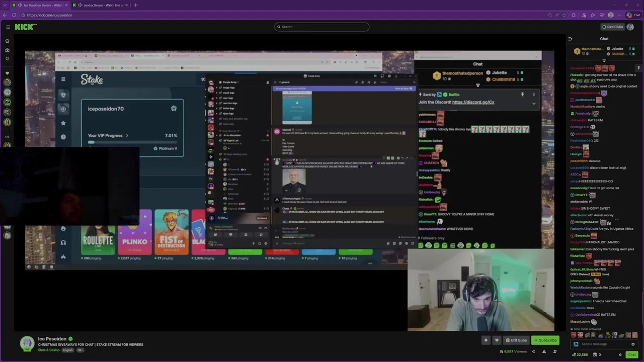Open the browser favorites list icon
Screen dimensions: 644x362
point(592,15)
